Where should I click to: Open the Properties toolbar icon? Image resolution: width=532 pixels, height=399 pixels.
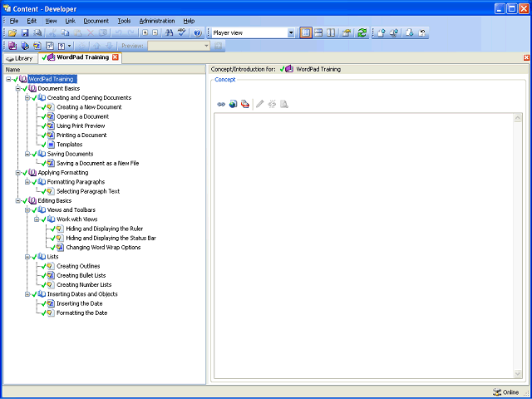346,33
